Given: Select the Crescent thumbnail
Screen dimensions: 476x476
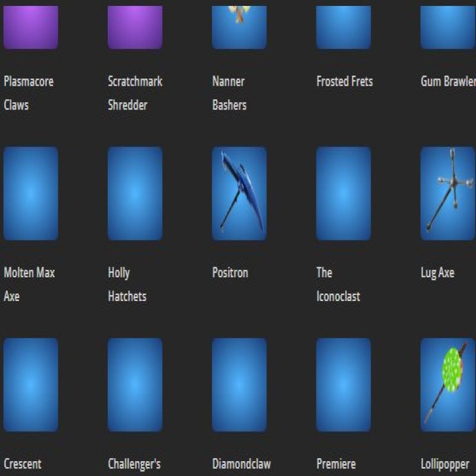Looking at the screenshot, I should click(x=30, y=384).
